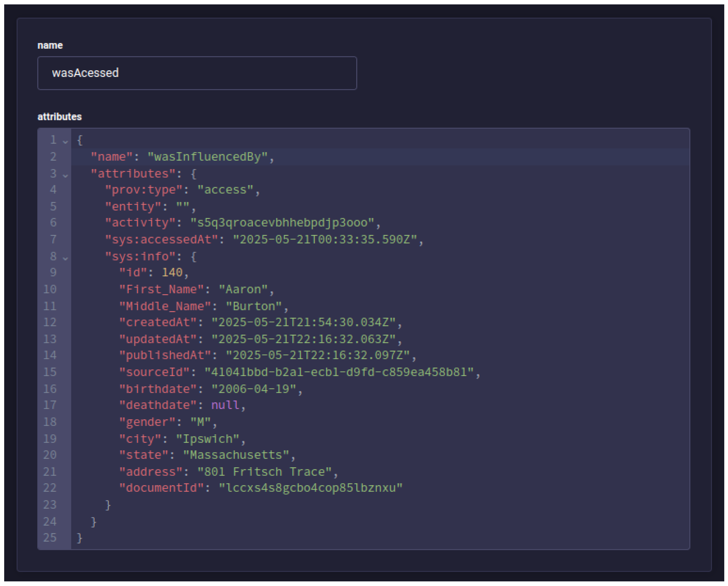Click the activity id string on line 6
This screenshot has width=728, height=586.
point(282,223)
